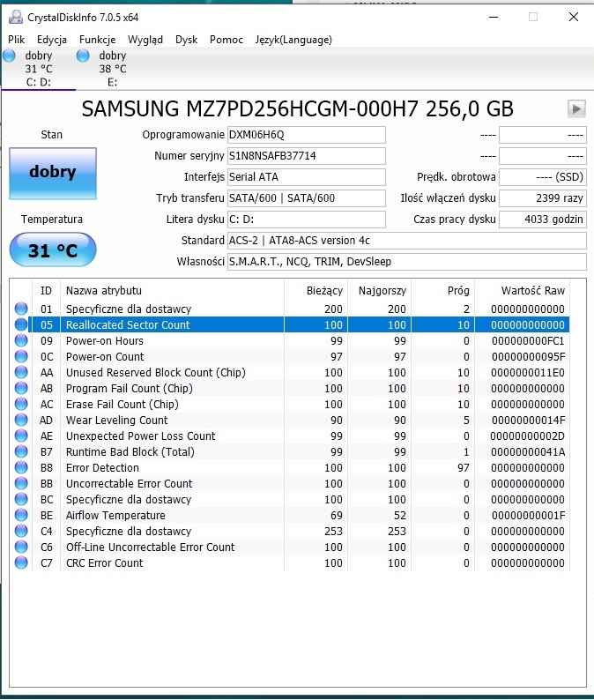Select the Wear Leveling Count attribute name
Screen dimensions: 594x700
117,421
